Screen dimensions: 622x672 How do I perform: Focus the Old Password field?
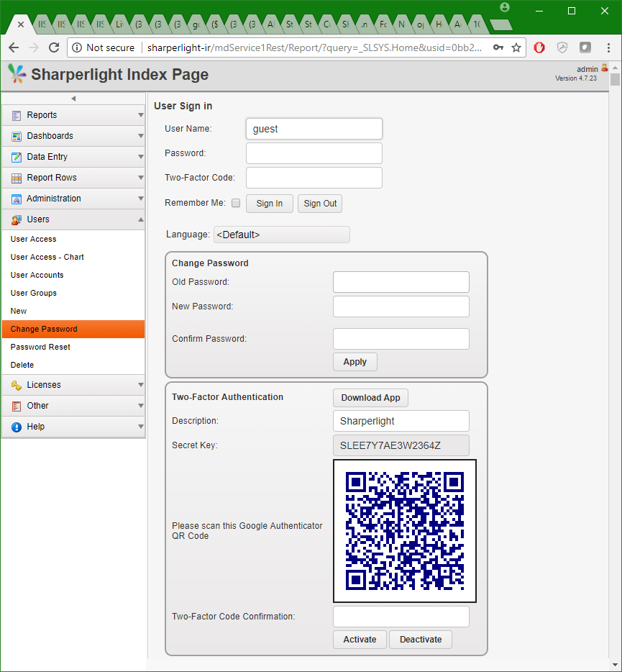click(x=401, y=282)
